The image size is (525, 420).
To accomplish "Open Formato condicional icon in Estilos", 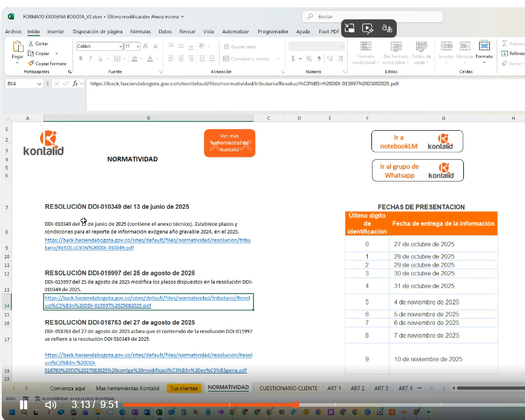I will pos(365,46).
